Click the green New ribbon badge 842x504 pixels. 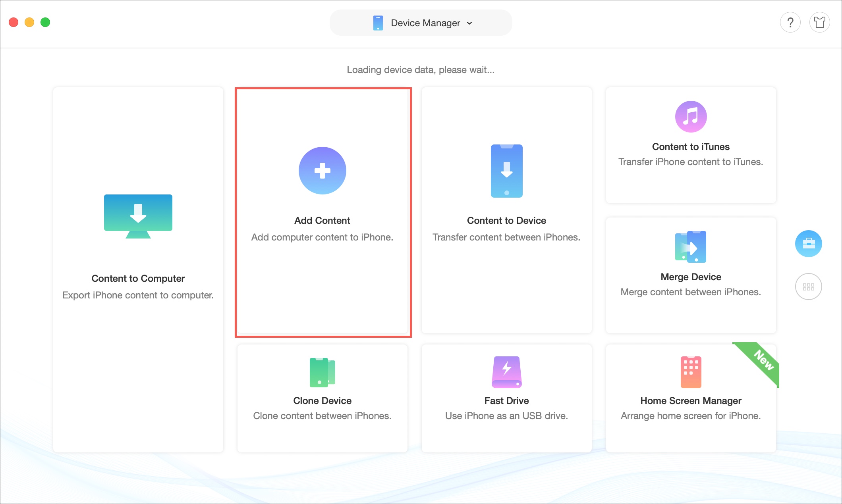click(763, 360)
